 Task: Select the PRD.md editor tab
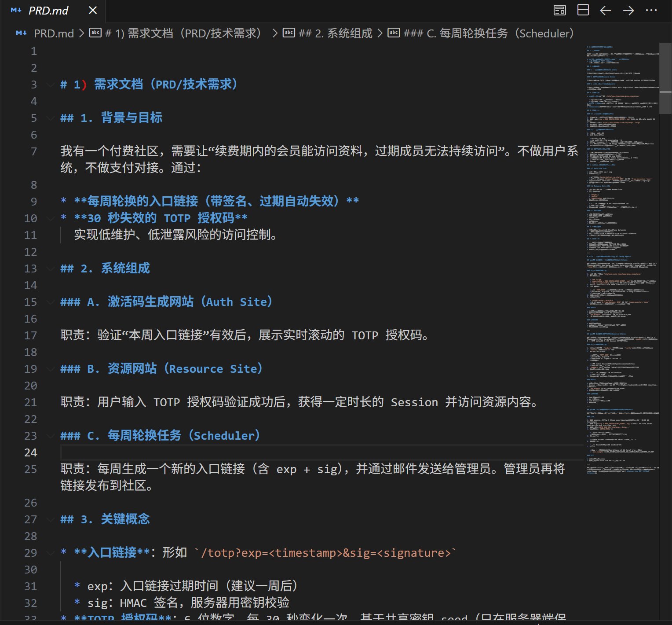[48, 11]
